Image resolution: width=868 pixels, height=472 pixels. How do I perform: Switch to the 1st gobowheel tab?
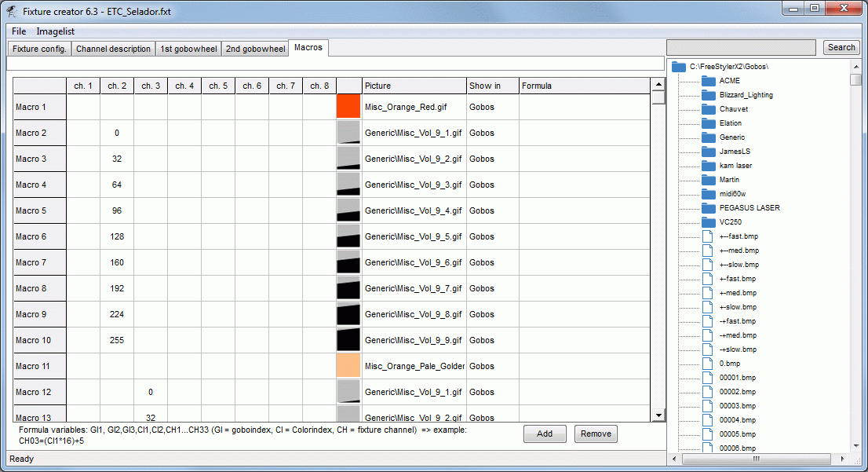pos(188,49)
